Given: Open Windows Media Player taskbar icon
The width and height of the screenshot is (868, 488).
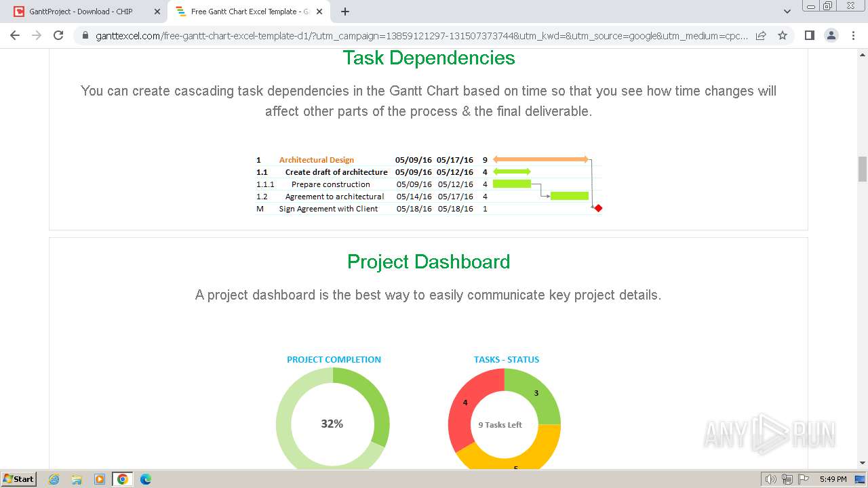Looking at the screenshot, I should pyautogui.click(x=100, y=479).
